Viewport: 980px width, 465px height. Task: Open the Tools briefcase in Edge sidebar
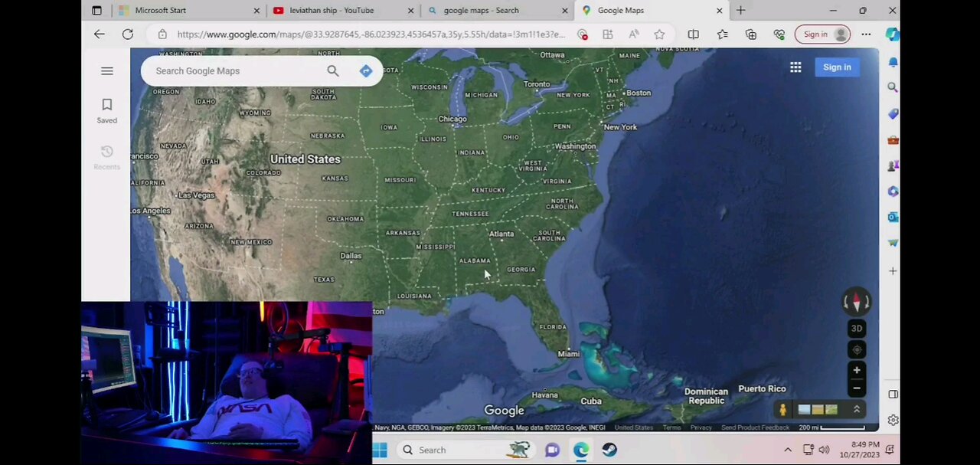(893, 140)
